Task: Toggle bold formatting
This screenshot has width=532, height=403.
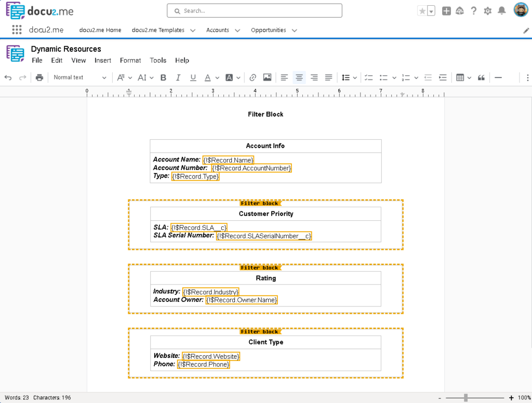Action: (163, 78)
